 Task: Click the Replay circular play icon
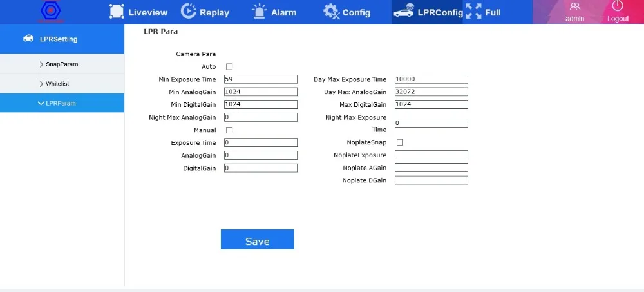coord(189,11)
